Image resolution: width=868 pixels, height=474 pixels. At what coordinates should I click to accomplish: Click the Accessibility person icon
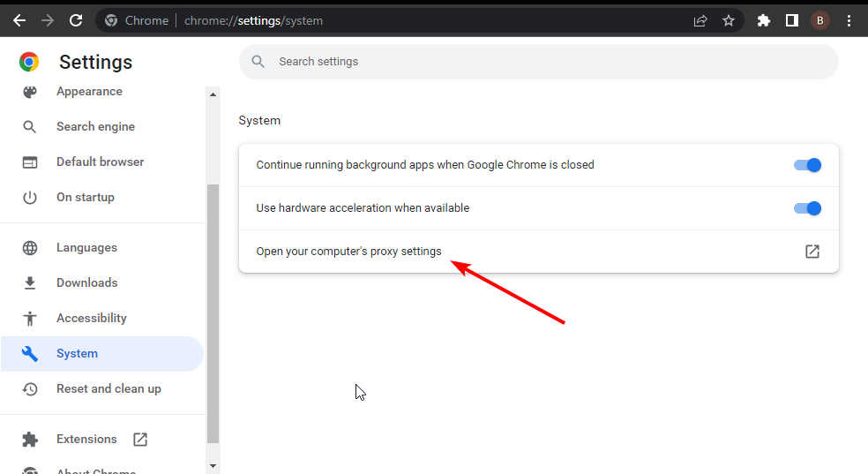point(30,319)
